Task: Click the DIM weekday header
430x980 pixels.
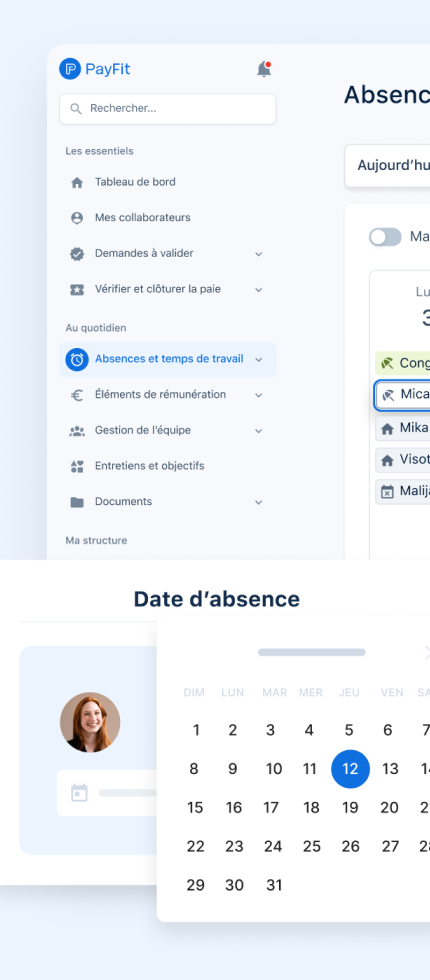Action: [x=194, y=692]
